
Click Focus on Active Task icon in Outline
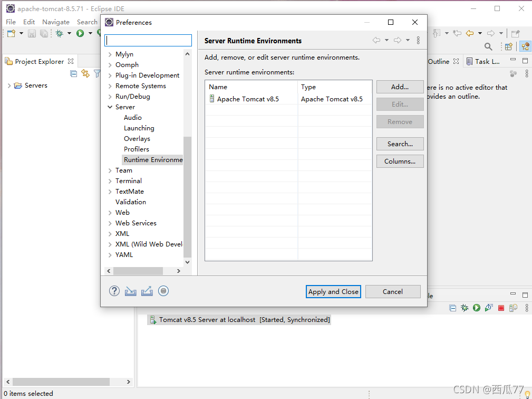point(514,74)
